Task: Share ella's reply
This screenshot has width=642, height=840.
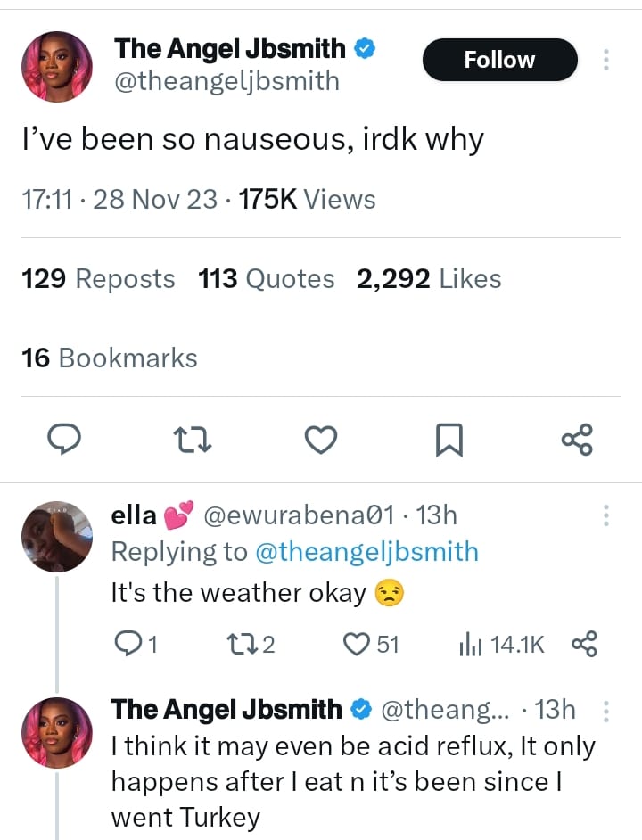Action: pyautogui.click(x=584, y=643)
